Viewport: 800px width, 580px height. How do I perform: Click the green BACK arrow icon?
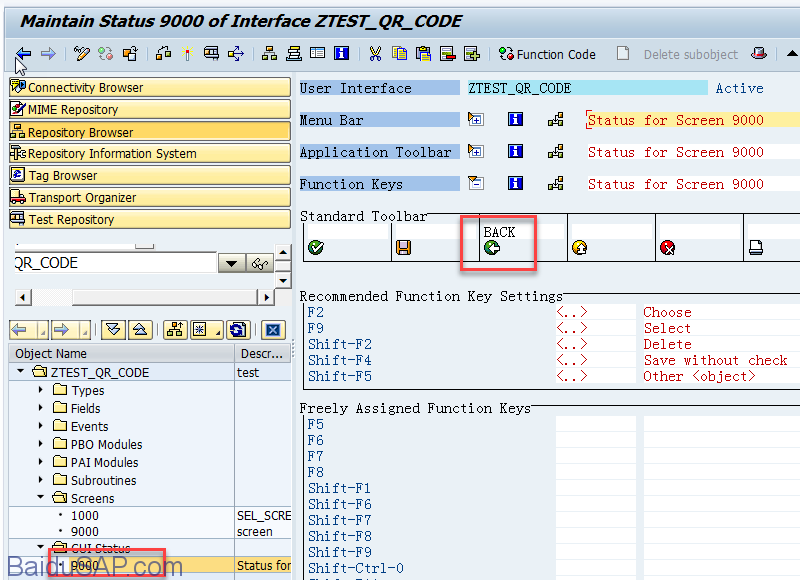click(x=491, y=248)
